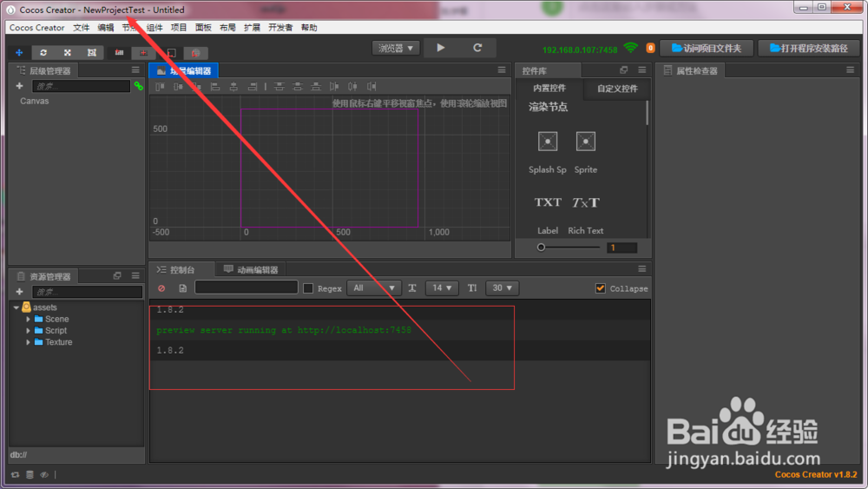The height and width of the screenshot is (489, 868).
Task: Select the Scale transform tool
Action: pos(68,53)
